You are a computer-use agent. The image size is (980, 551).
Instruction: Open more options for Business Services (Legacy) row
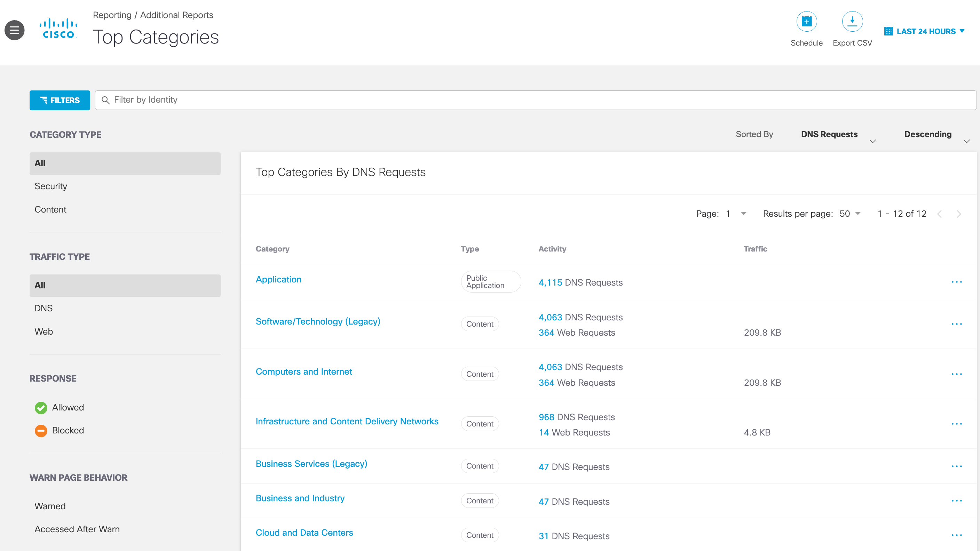click(x=956, y=466)
